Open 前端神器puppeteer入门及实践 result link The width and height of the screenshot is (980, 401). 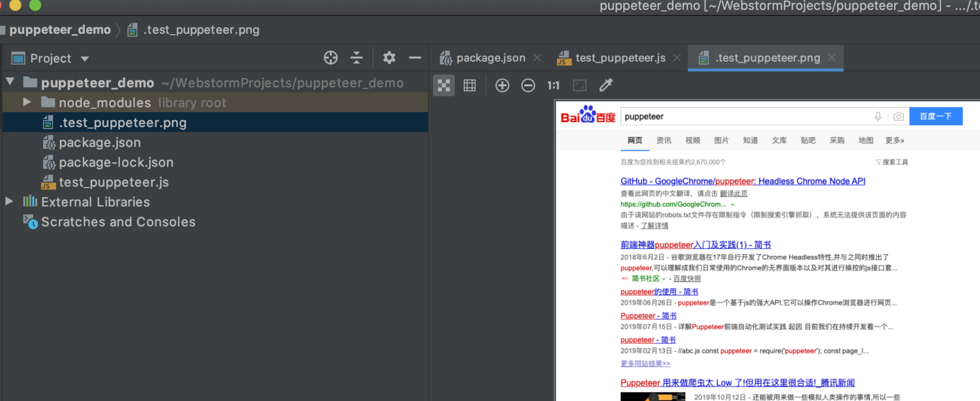click(x=695, y=244)
